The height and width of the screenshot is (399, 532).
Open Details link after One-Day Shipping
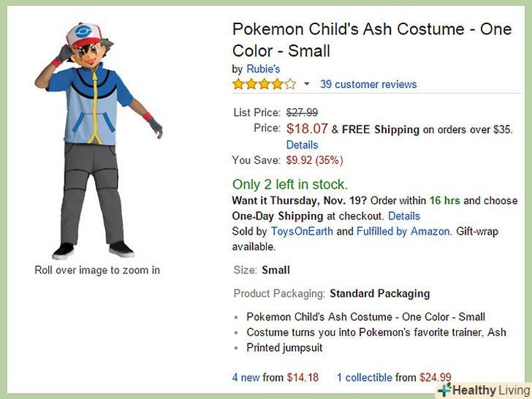[404, 216]
